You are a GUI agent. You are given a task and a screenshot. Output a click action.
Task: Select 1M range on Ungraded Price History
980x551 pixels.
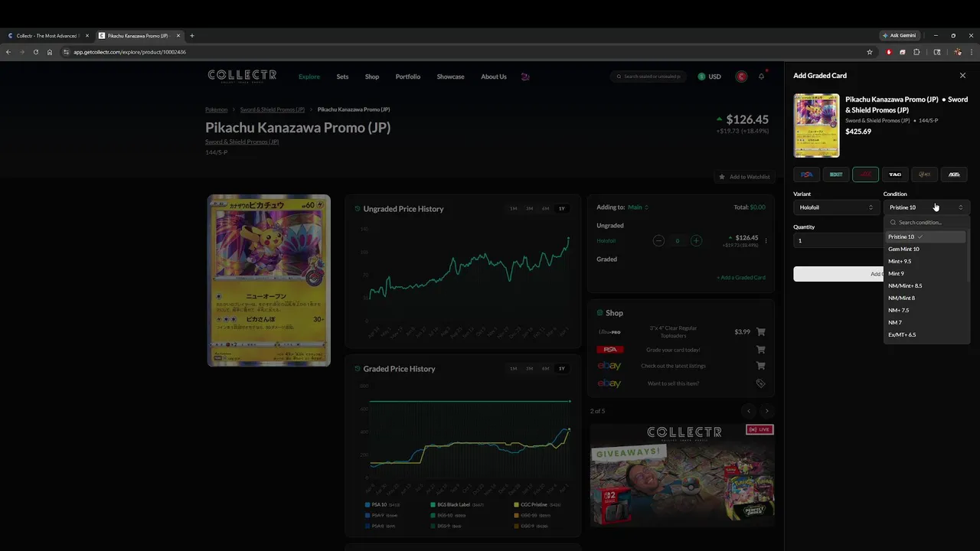point(513,209)
